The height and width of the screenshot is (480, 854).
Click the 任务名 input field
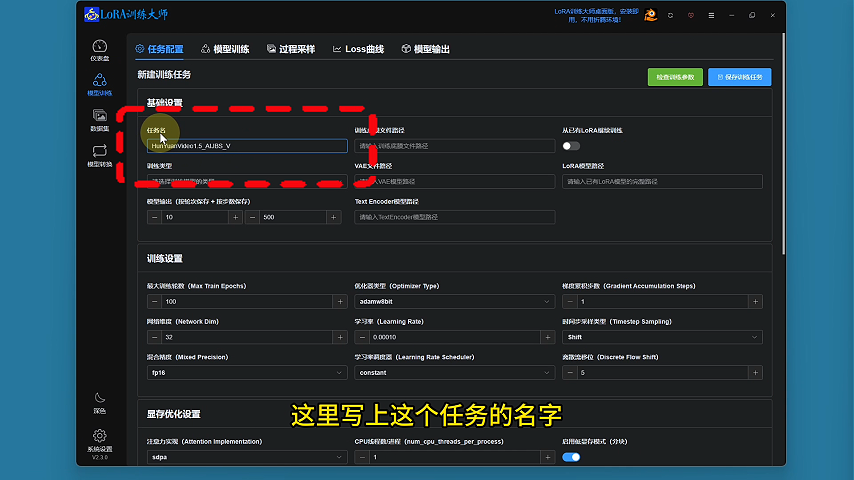[247, 146]
